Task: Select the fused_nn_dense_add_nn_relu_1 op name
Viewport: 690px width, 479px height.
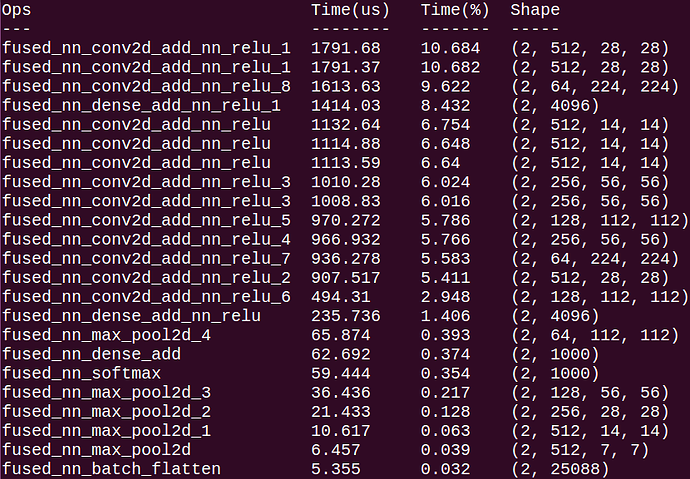Action: (141, 105)
